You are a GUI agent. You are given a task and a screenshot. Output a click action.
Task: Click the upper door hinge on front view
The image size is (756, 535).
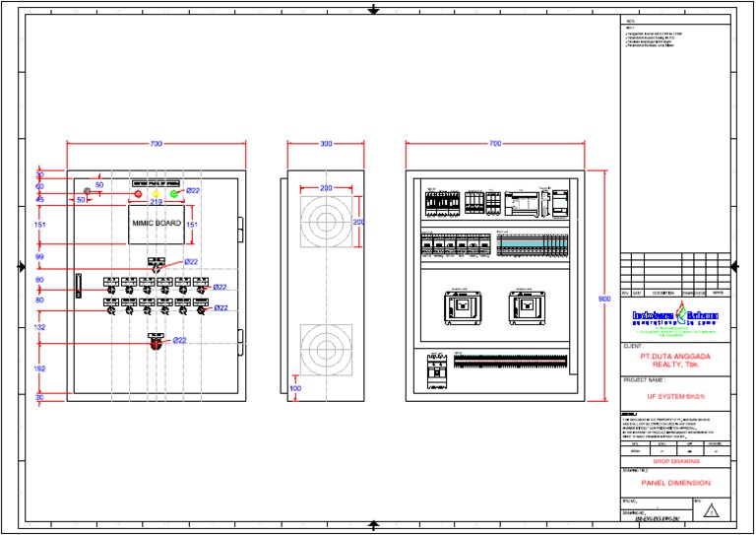pos(241,230)
